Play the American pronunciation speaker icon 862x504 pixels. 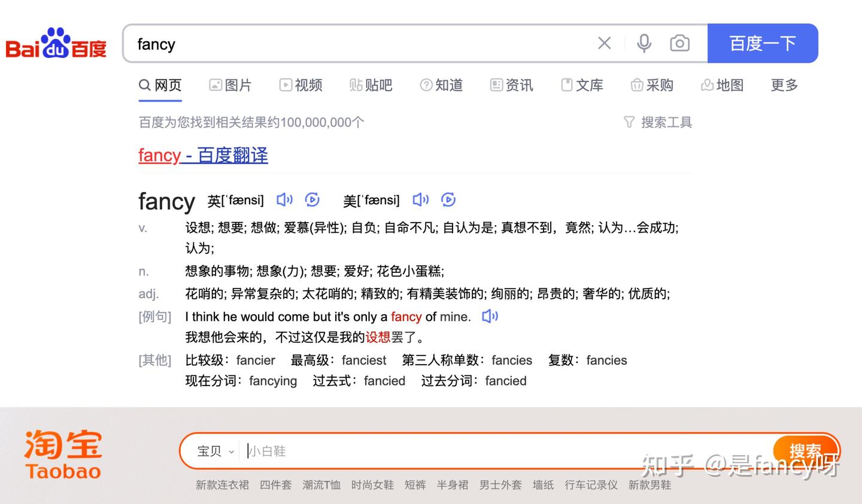click(x=421, y=199)
